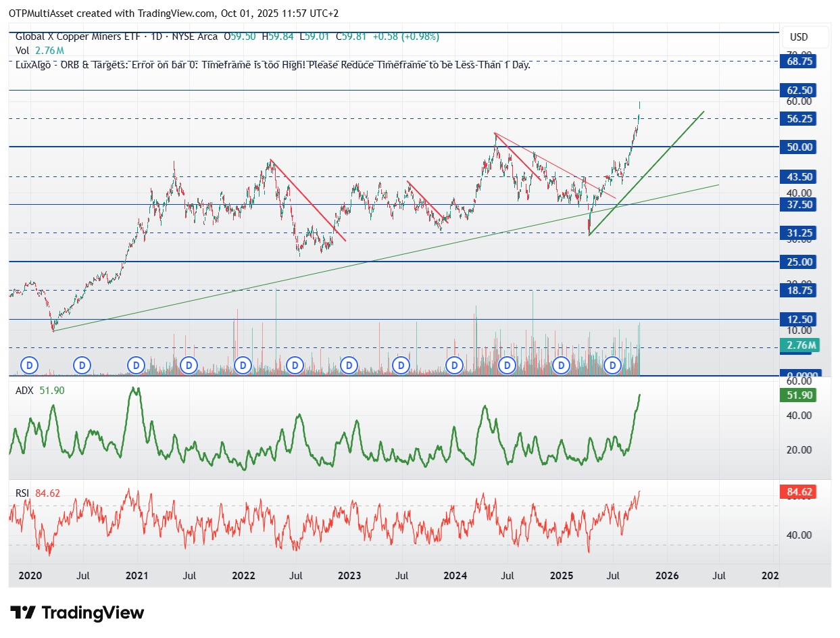Image resolution: width=840 pixels, height=638 pixels.
Task: Click the green ADX value badge 51.90
Action: pos(798,395)
